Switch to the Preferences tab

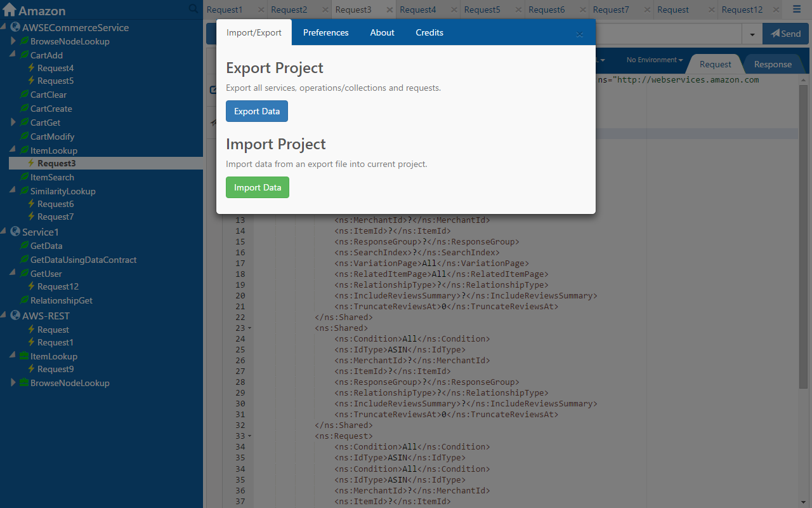325,32
